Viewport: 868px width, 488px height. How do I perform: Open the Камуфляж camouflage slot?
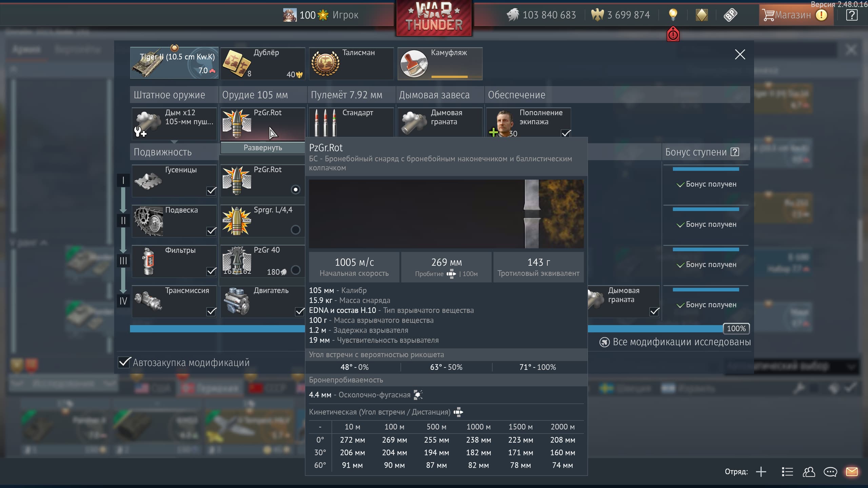440,64
